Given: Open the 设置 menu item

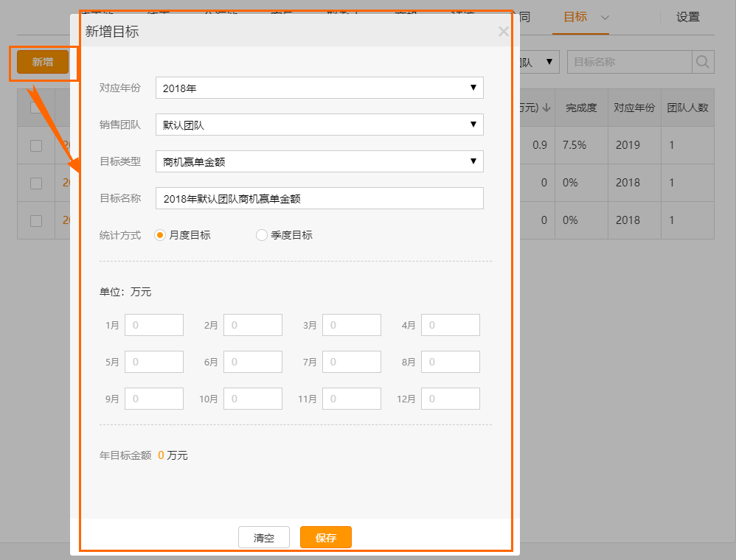Looking at the screenshot, I should click(x=687, y=18).
